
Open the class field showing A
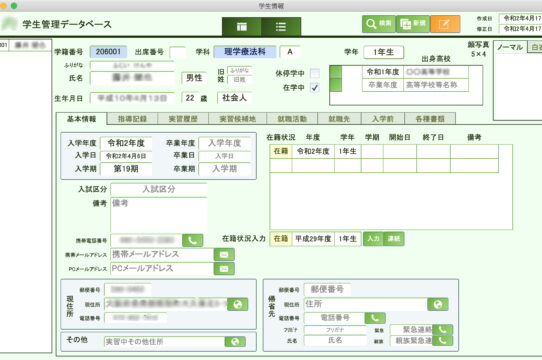pyautogui.click(x=290, y=52)
